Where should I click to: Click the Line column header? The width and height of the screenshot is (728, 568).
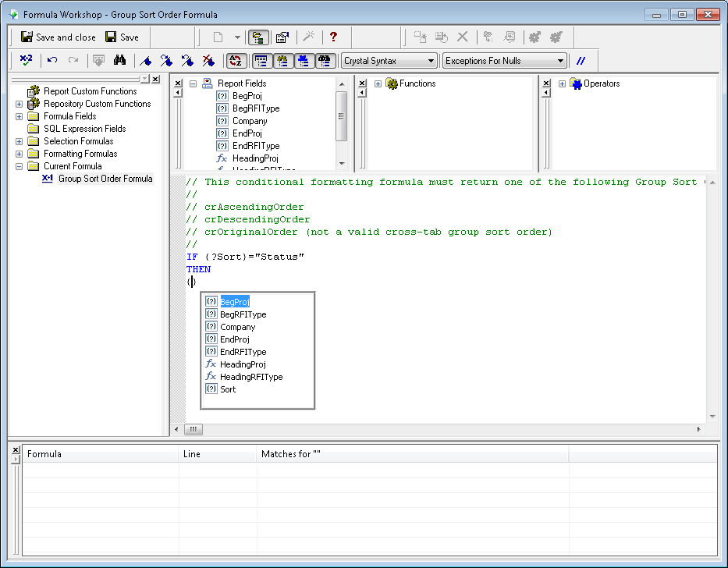217,454
